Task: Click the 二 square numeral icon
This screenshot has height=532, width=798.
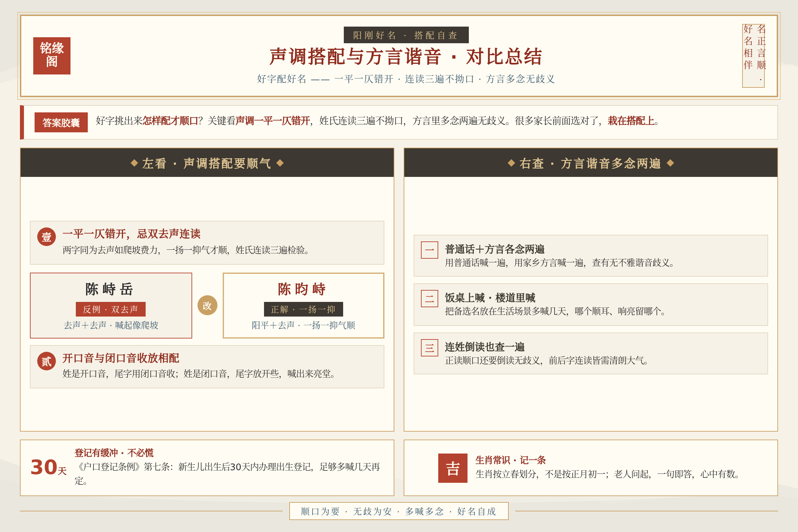Action: pyautogui.click(x=430, y=299)
